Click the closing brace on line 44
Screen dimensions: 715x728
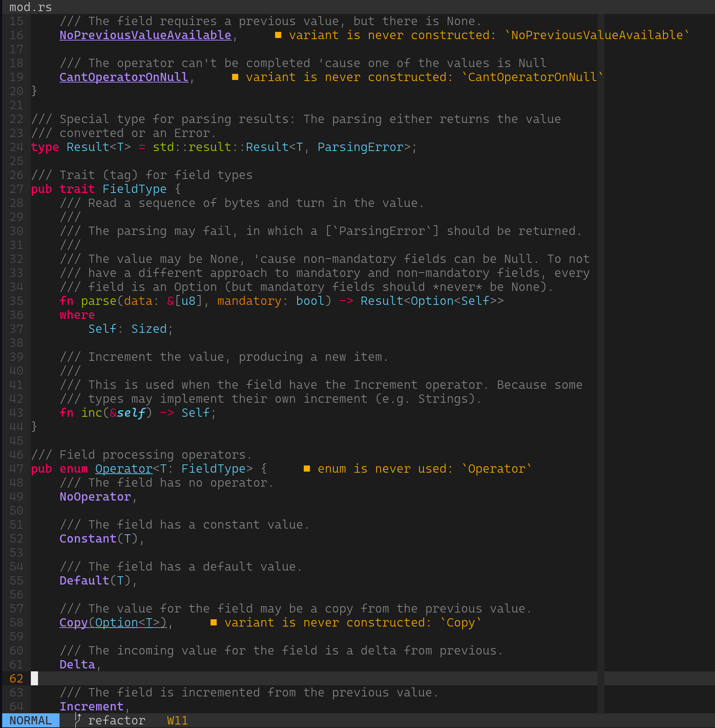[34, 426]
